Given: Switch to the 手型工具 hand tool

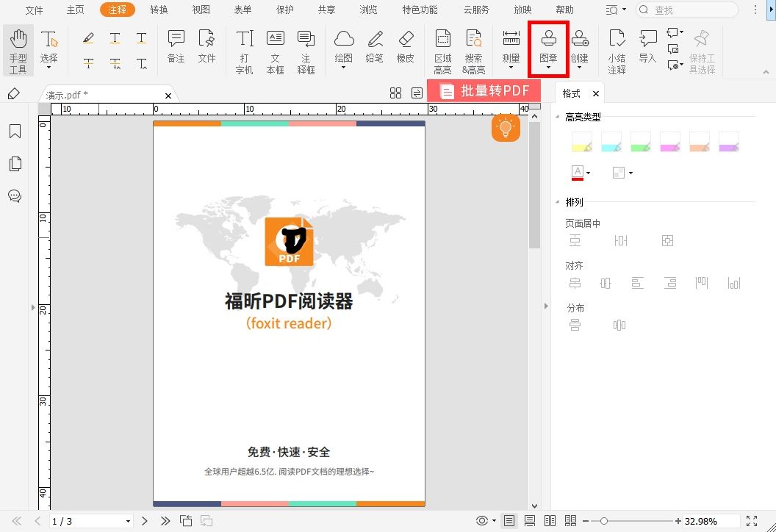Looking at the screenshot, I should click(x=18, y=48).
